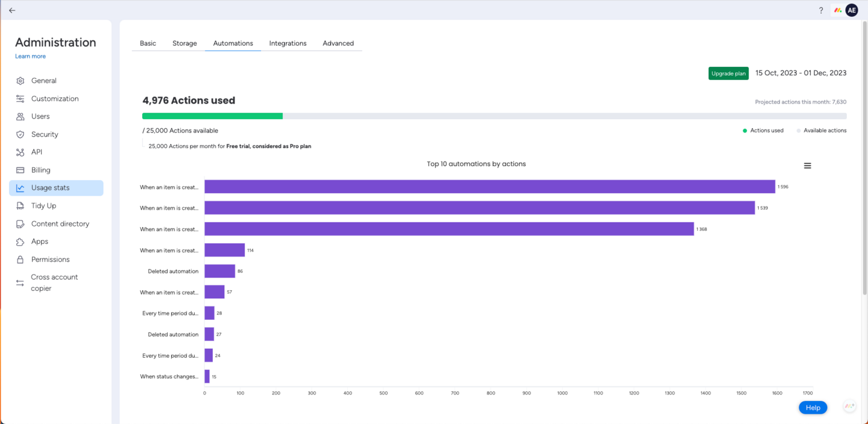Click the monday.com logo icon
Image resolution: width=868 pixels, height=424 pixels.
point(837,10)
